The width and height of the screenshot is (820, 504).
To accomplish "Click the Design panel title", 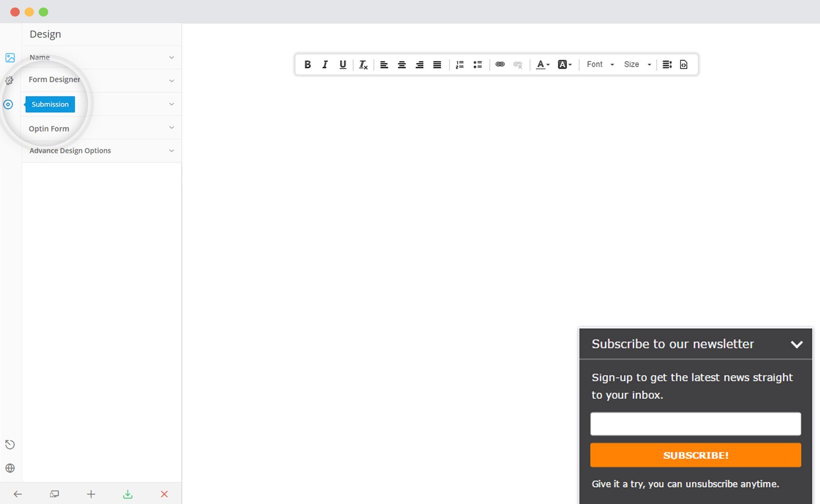I will click(x=45, y=34).
